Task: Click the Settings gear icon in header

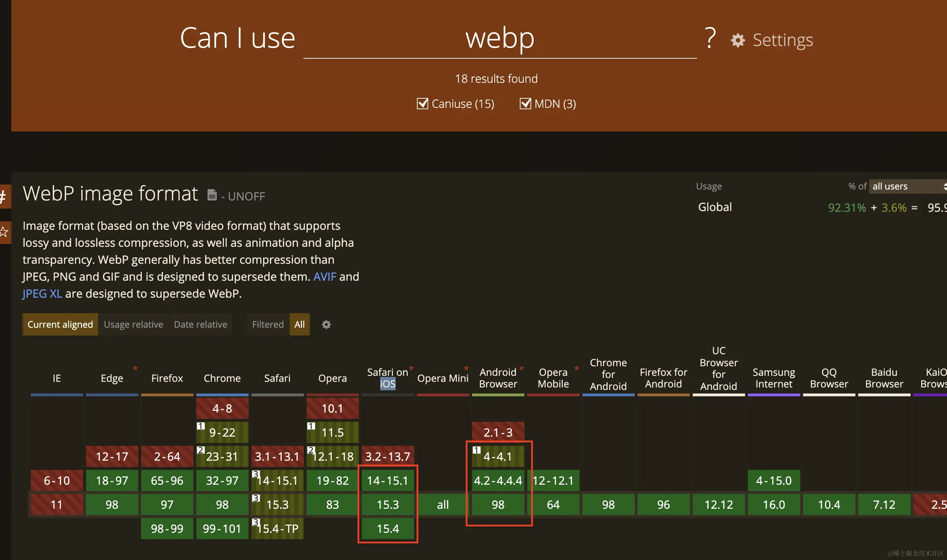Action: [x=738, y=40]
